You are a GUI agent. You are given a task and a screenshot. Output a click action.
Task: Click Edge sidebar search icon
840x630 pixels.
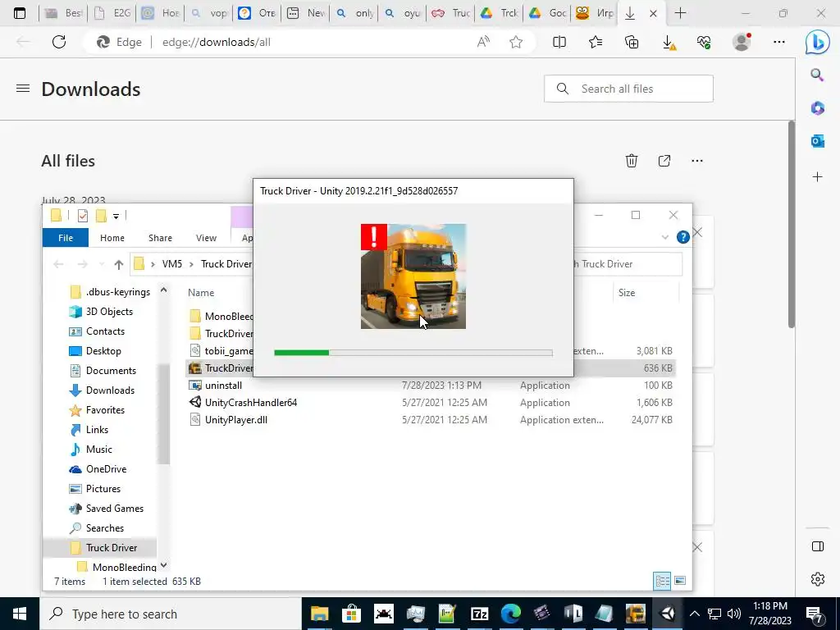(817, 75)
